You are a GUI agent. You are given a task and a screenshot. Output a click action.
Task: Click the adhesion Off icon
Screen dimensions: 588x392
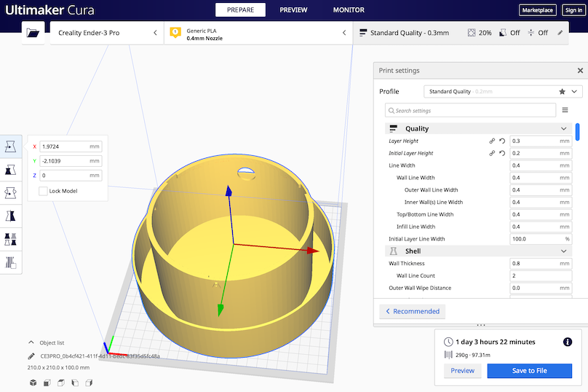[x=531, y=33]
